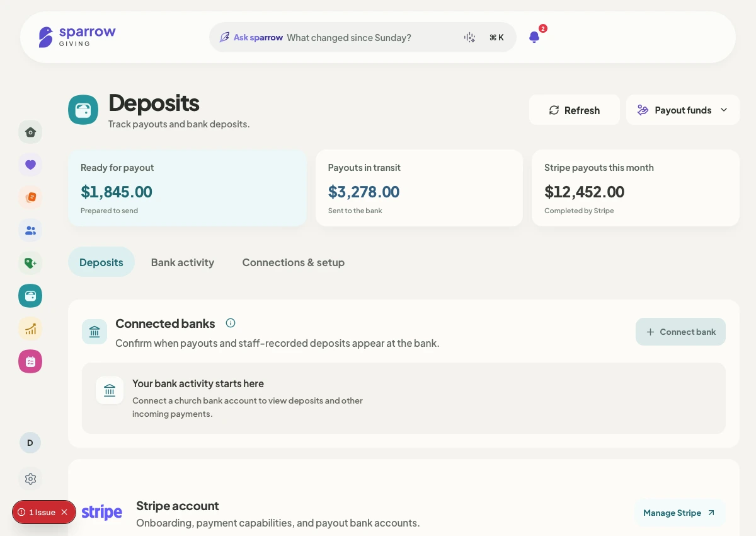Image resolution: width=756 pixels, height=536 pixels.
Task: Click the bank icon in the empty state card
Action: pos(110,390)
